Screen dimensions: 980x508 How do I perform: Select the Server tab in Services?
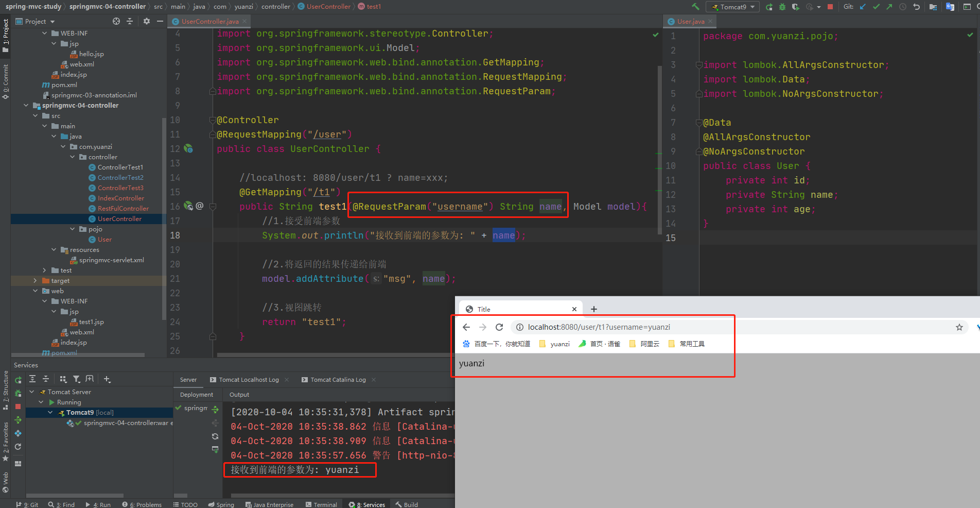(188, 380)
